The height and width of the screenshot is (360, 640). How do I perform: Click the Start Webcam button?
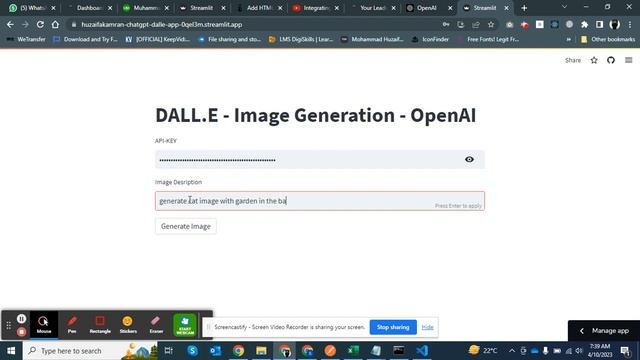[185, 325]
